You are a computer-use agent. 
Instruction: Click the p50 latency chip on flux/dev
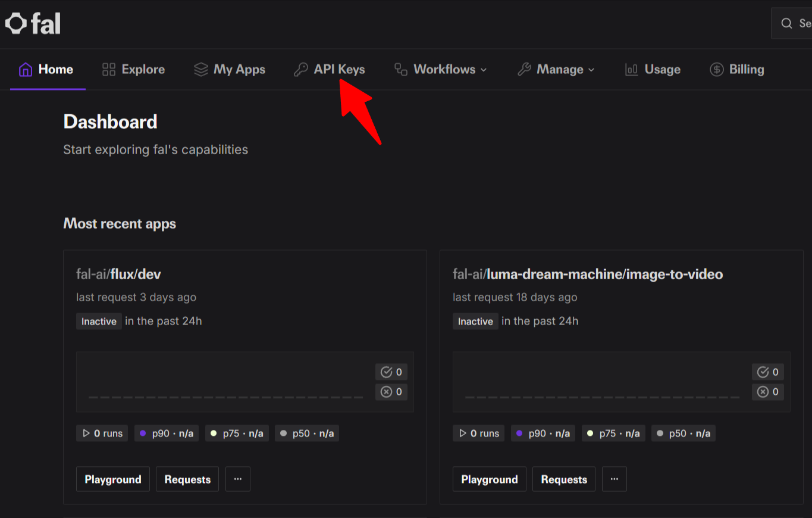point(307,433)
